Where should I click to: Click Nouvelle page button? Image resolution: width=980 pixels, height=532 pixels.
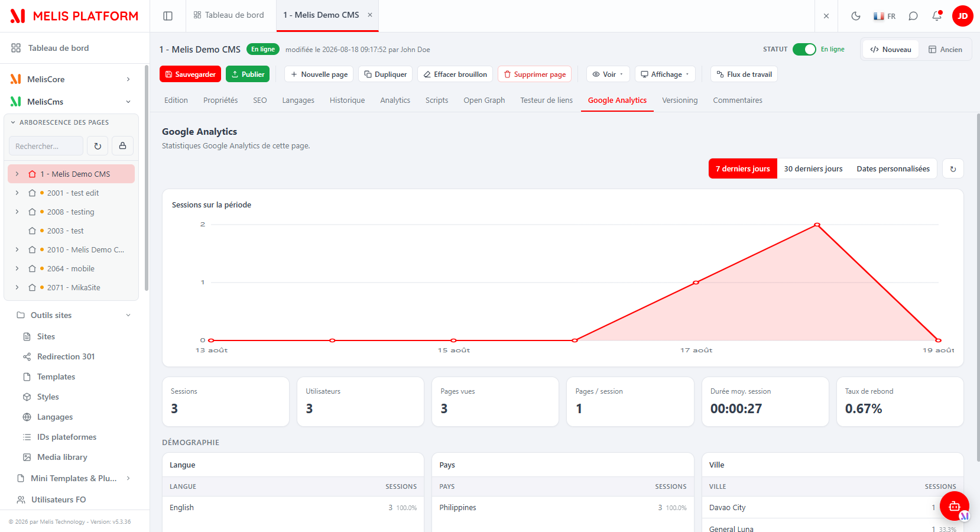pyautogui.click(x=319, y=74)
